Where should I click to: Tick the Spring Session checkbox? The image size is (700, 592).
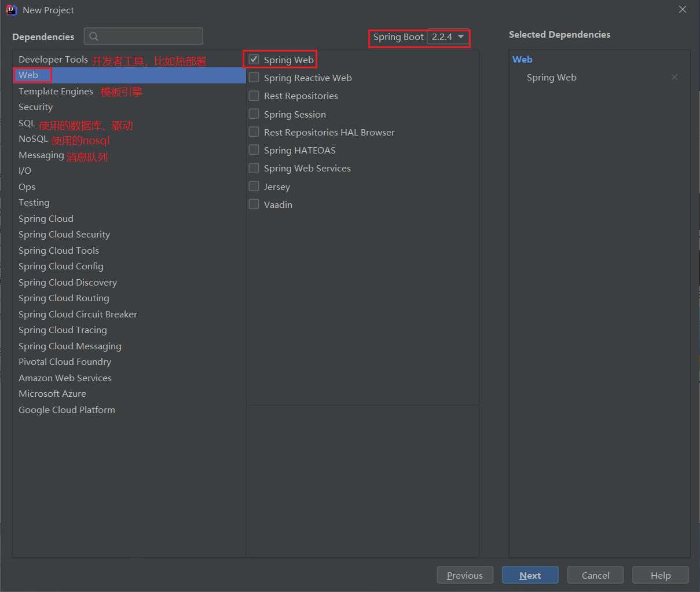click(x=254, y=114)
